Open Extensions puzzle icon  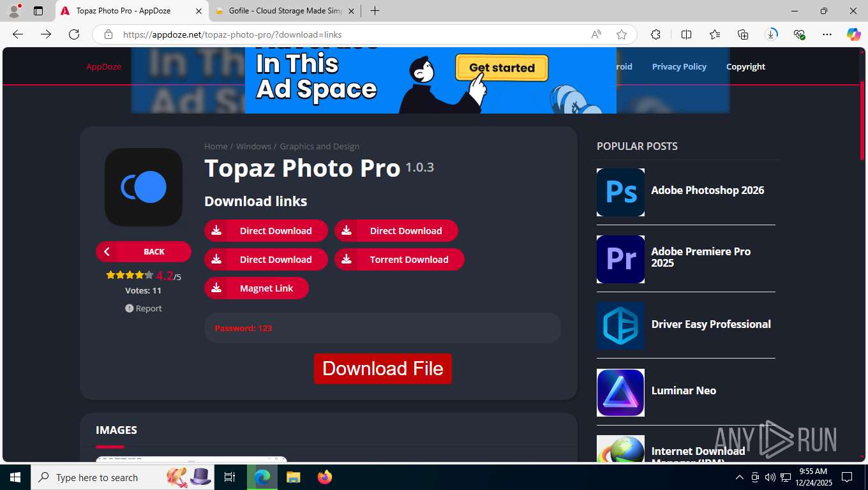[x=655, y=34]
